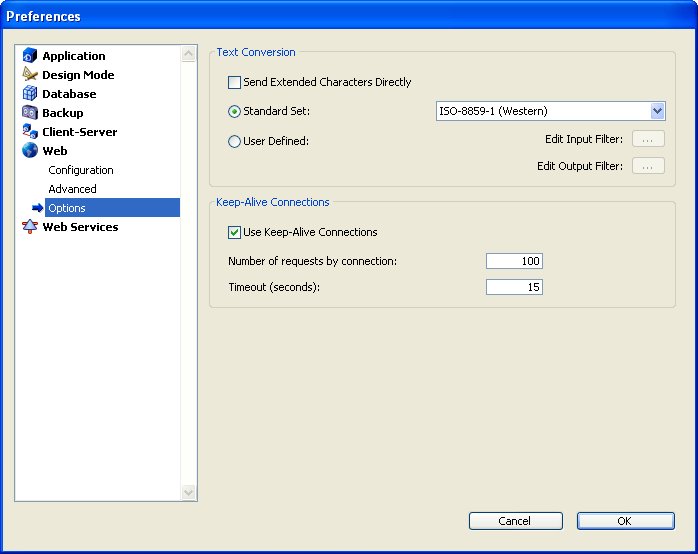Click the Database category icon
698x554 pixels.
click(x=30, y=94)
